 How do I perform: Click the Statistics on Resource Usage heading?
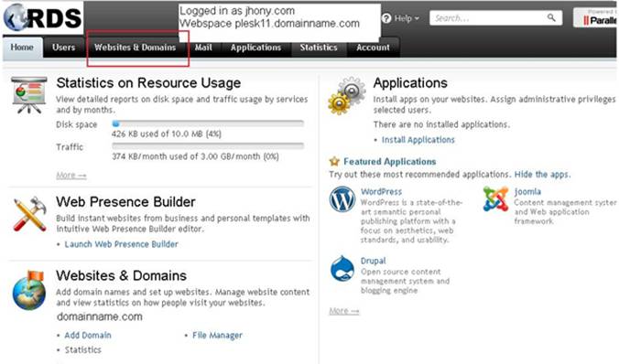click(148, 83)
